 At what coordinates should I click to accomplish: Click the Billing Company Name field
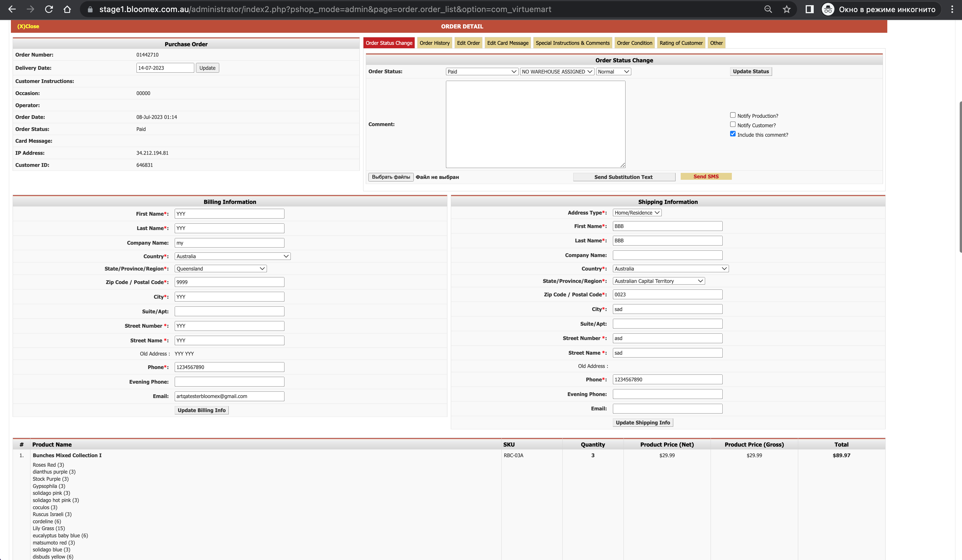coord(229,243)
